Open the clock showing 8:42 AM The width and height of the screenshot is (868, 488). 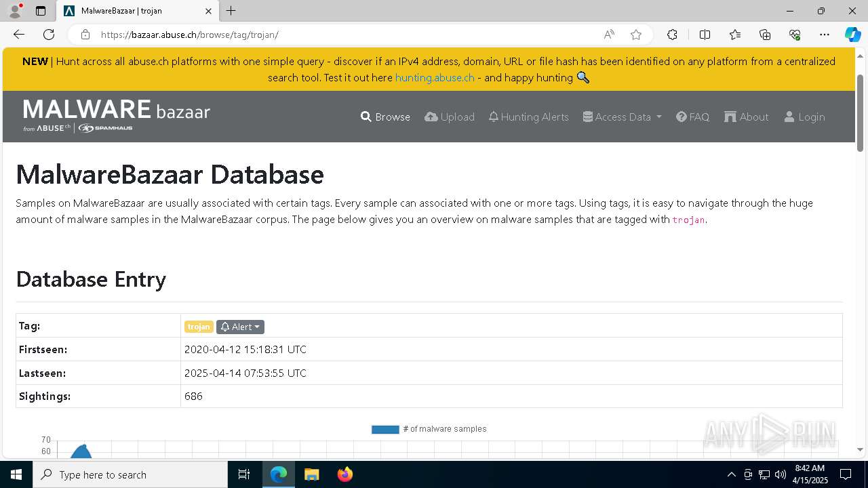click(x=810, y=474)
